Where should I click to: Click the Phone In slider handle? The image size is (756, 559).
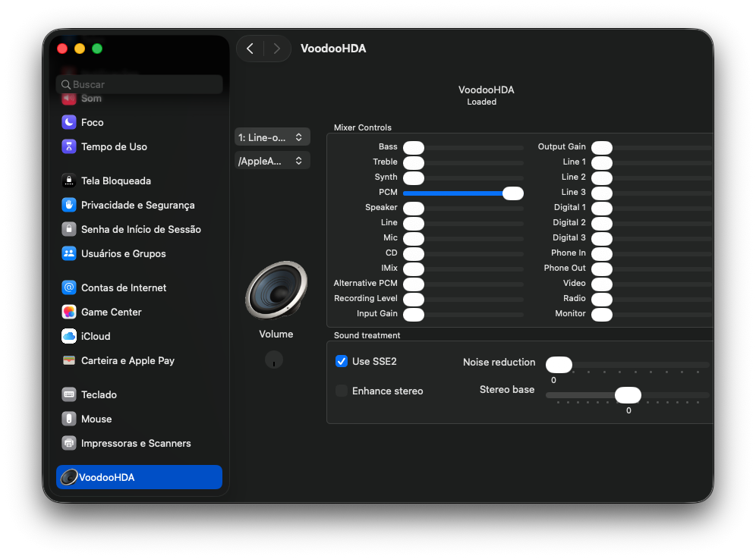[x=602, y=254]
